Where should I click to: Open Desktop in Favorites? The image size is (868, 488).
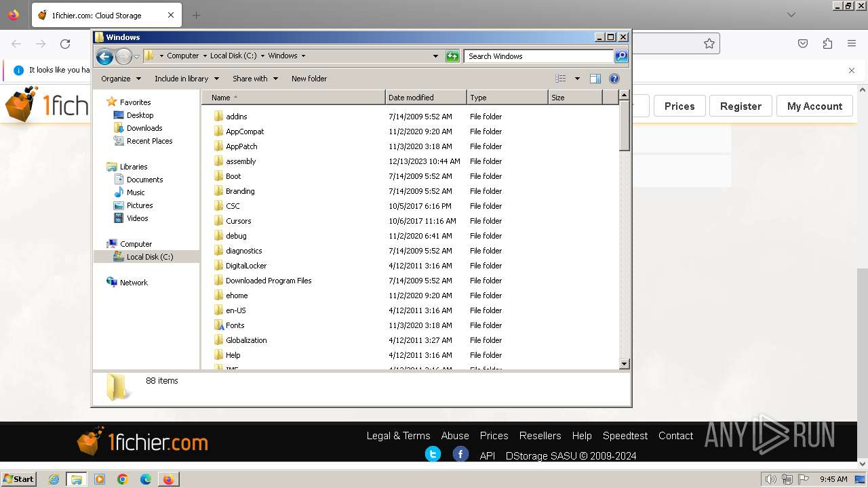(140, 115)
